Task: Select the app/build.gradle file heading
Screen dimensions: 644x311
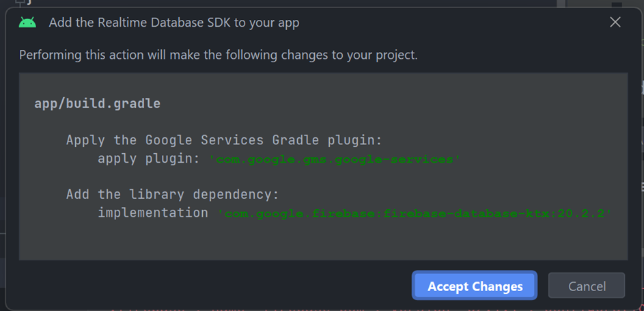Action: (x=98, y=103)
